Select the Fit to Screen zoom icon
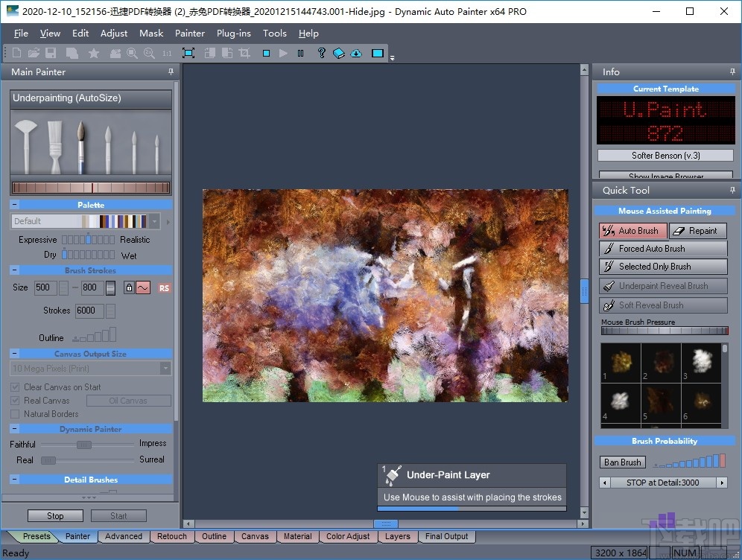Screen dimensions: 742x560 pos(188,53)
